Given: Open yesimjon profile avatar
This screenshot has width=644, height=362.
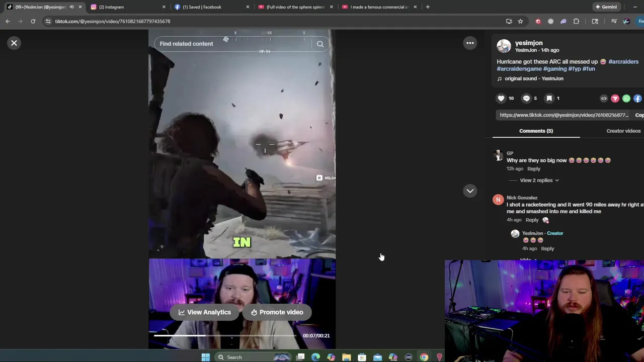Looking at the screenshot, I should pos(504,46).
